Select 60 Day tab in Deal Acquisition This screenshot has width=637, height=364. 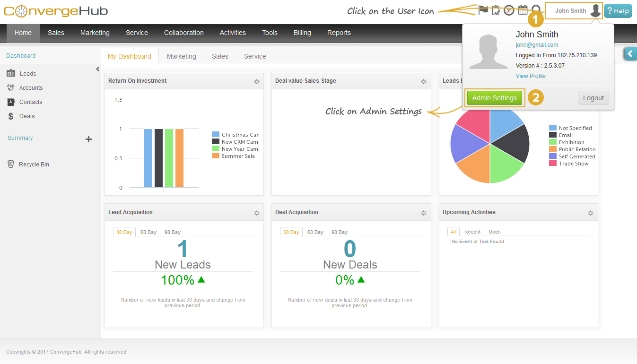tap(315, 232)
